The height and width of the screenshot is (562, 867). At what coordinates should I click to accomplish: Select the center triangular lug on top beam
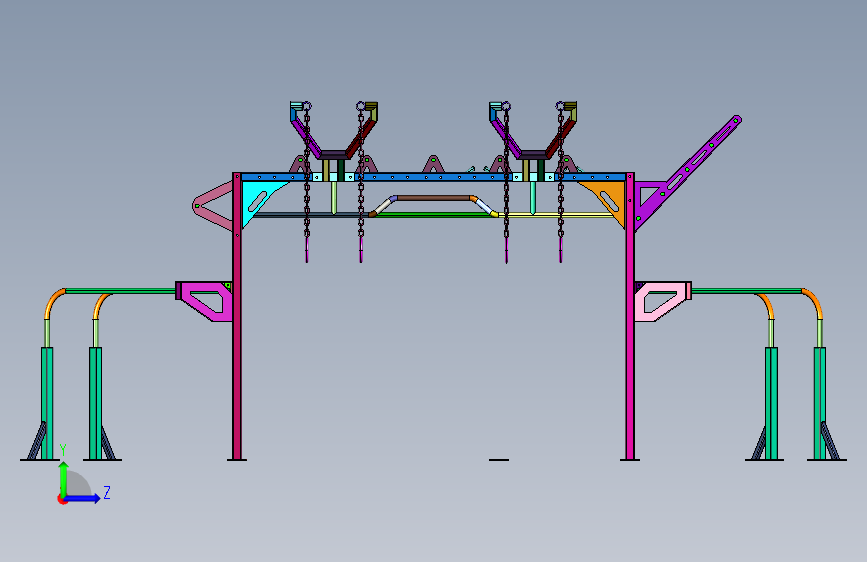click(x=434, y=164)
